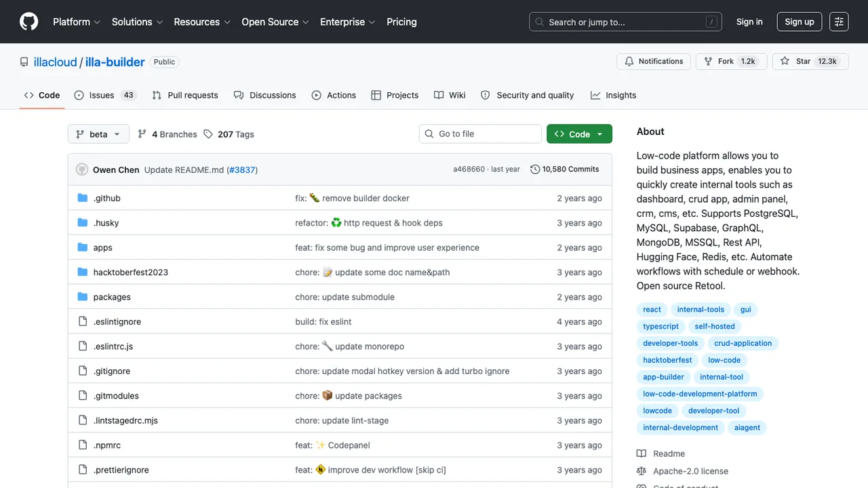Click the .husky folder icon
868x488 pixels.
coord(83,222)
